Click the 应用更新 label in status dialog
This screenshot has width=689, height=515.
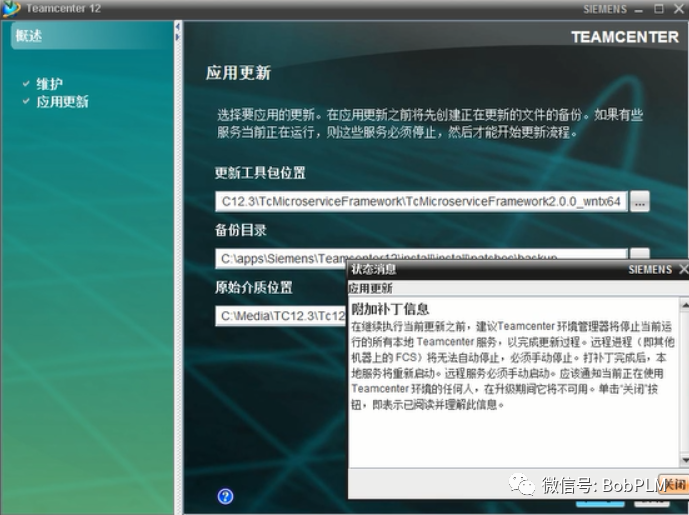coord(370,288)
